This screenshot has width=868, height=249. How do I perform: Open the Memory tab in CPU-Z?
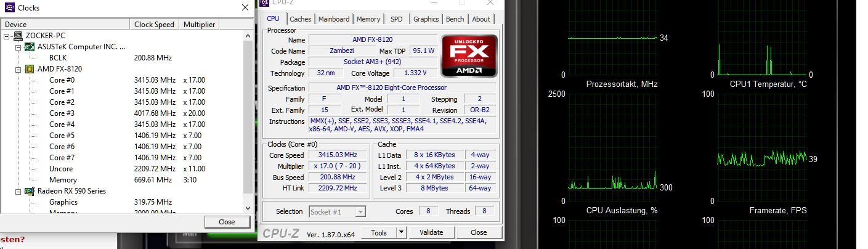click(x=368, y=19)
